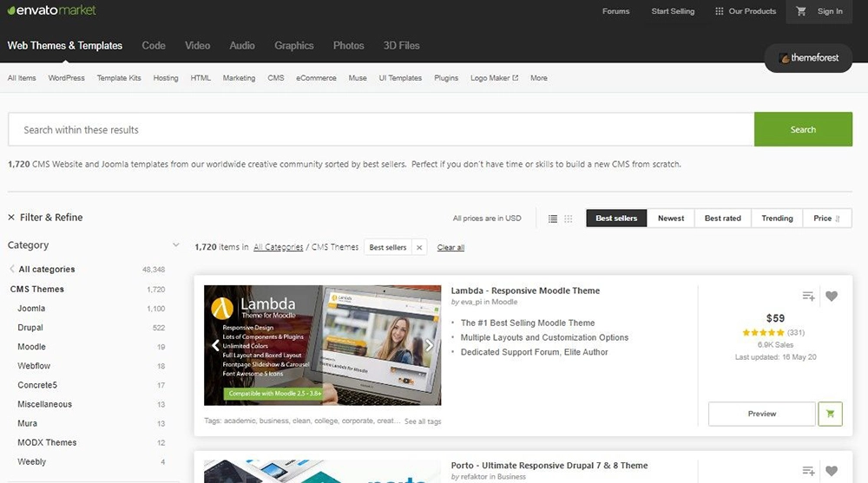Screen dimensions: 868x483
Task: Click the Forums link
Action: pyautogui.click(x=615, y=11)
